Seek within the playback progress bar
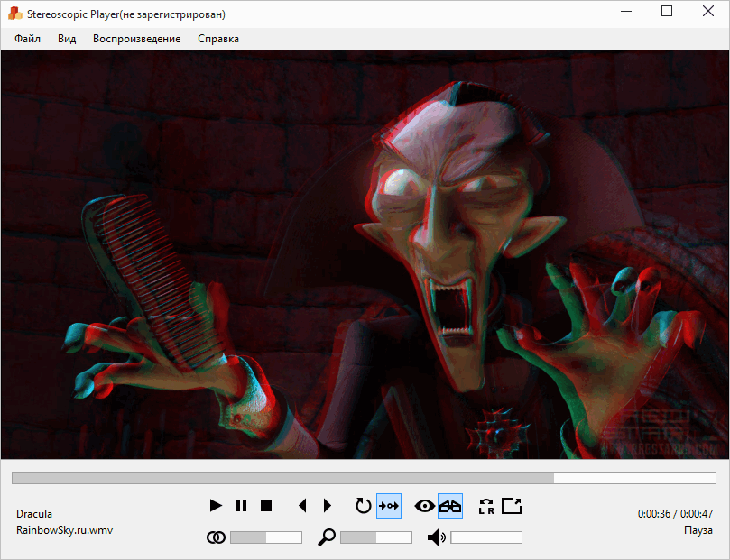Screen dimensions: 730x560 [x=364, y=478]
